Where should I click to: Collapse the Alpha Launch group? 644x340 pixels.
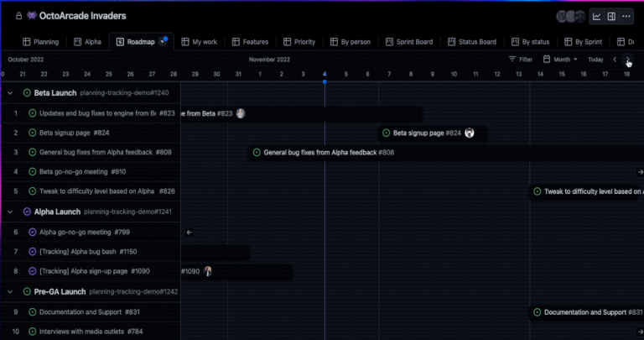(x=10, y=212)
